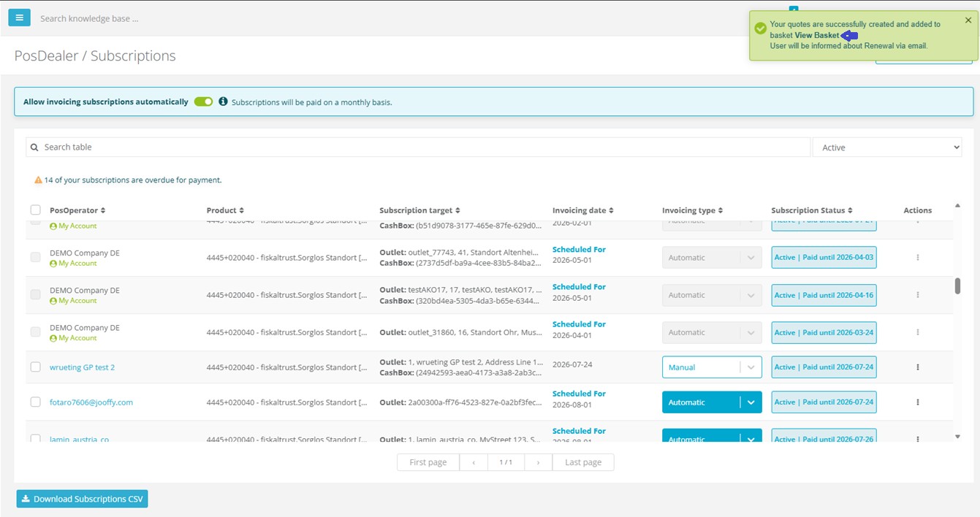Select the search magnifier in the table search
This screenshot has height=517, width=980.
pos(34,147)
